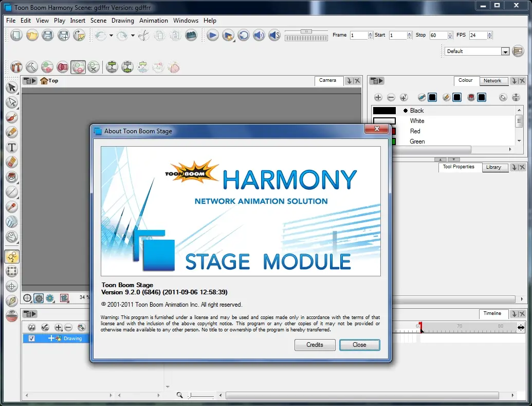Click the hammer and wrench icon
The height and width of the screenshot is (406, 532).
16,67
